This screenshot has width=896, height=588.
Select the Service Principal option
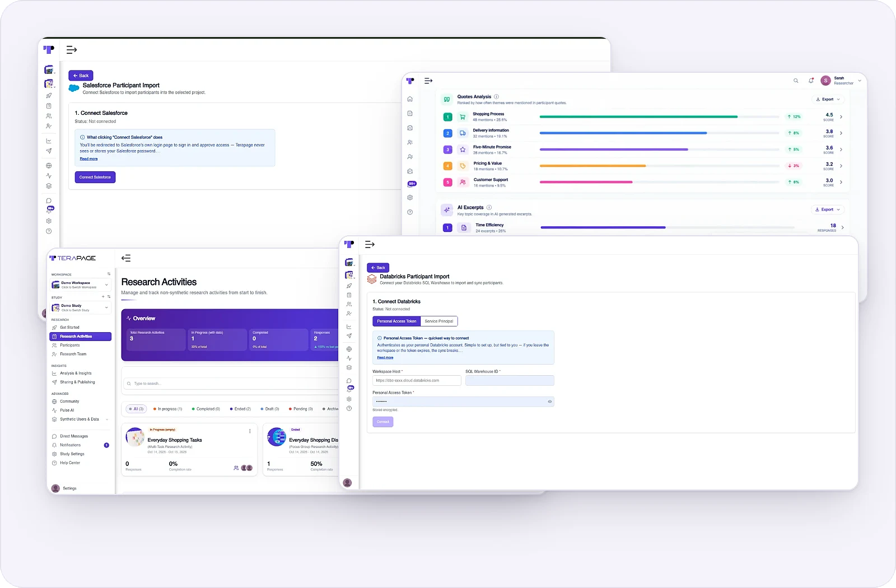(439, 321)
